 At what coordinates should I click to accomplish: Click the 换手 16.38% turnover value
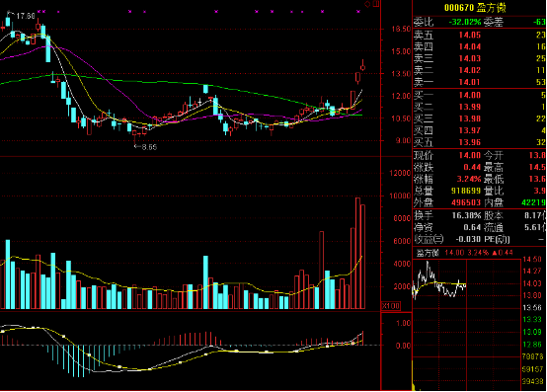click(x=466, y=215)
